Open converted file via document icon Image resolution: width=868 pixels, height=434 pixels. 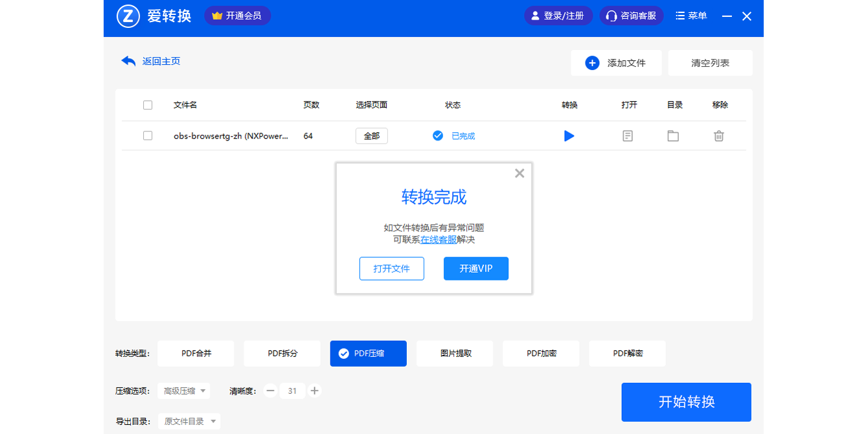coord(627,136)
